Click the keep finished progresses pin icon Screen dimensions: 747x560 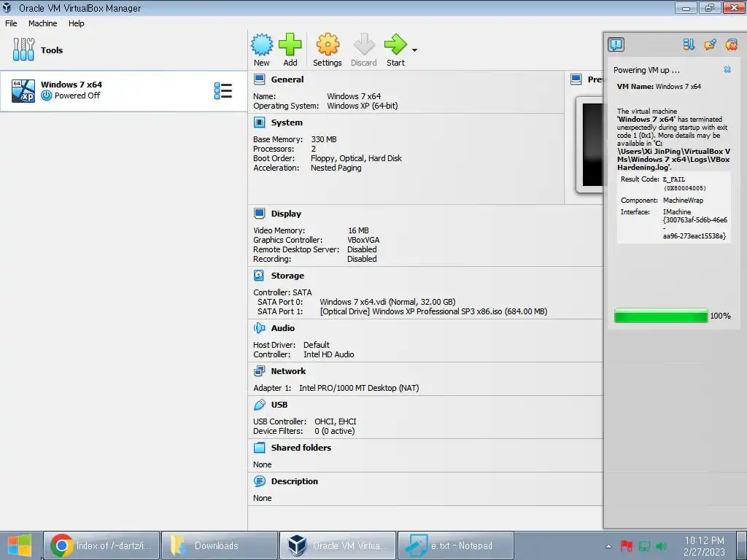(x=710, y=44)
